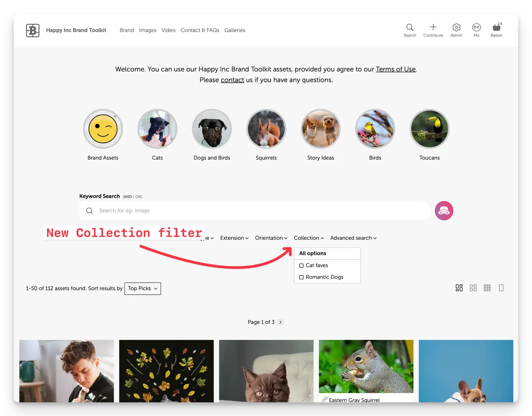Image resolution: width=532 pixels, height=416 pixels.
Task: Select the single column view icon
Action: (501, 288)
